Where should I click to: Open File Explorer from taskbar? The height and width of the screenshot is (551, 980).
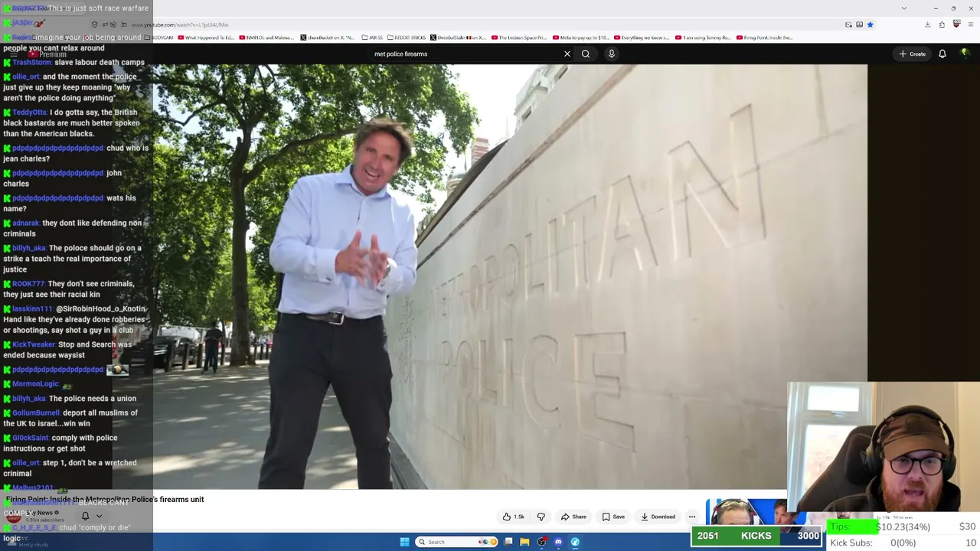[x=524, y=542]
